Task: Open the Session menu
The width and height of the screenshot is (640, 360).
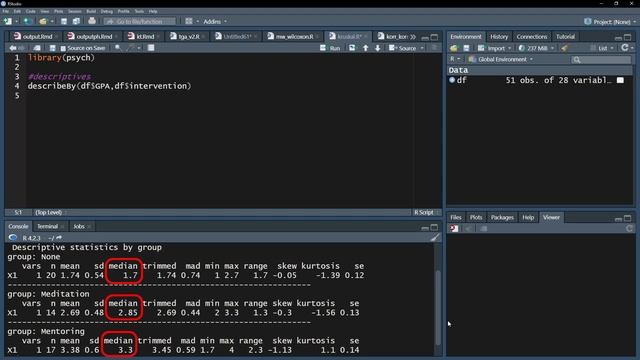Action: pyautogui.click(x=75, y=11)
